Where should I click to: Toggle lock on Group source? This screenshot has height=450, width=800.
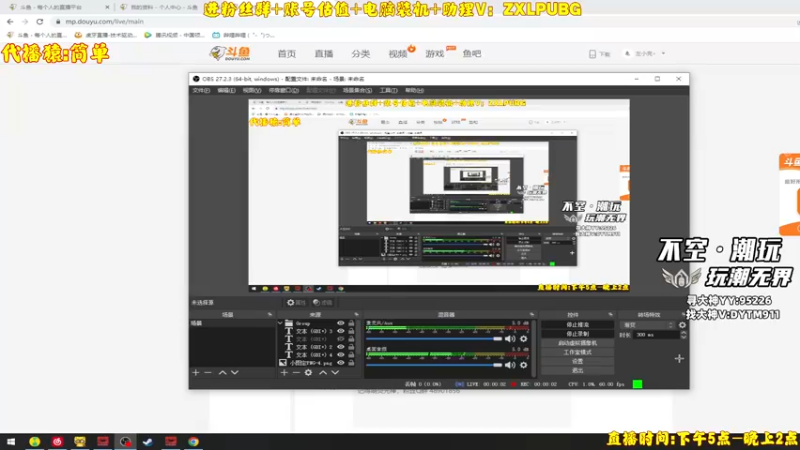point(351,323)
